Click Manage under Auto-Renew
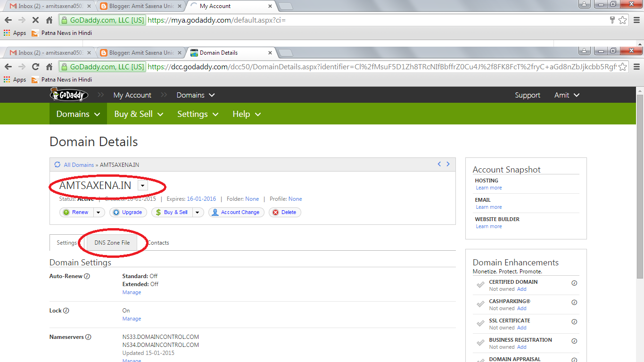 (132, 292)
